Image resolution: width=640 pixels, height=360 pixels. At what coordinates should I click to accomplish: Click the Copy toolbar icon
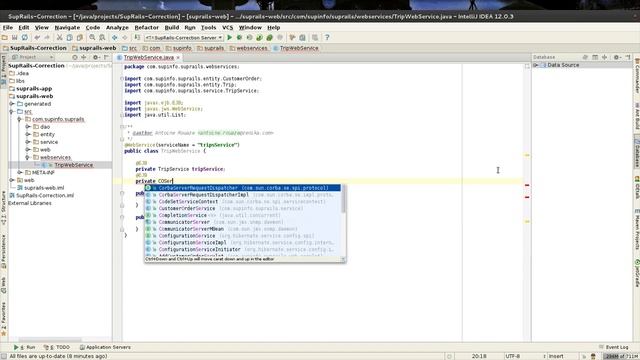(x=69, y=38)
